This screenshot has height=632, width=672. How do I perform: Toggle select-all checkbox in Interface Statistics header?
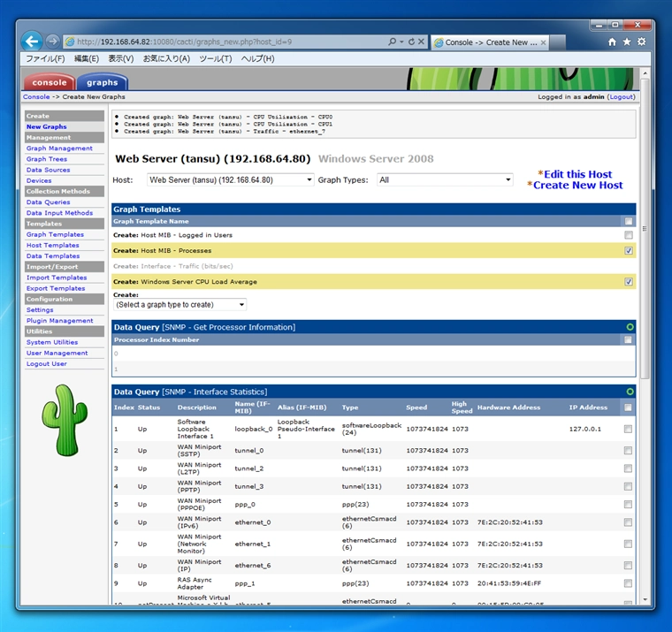tap(628, 407)
